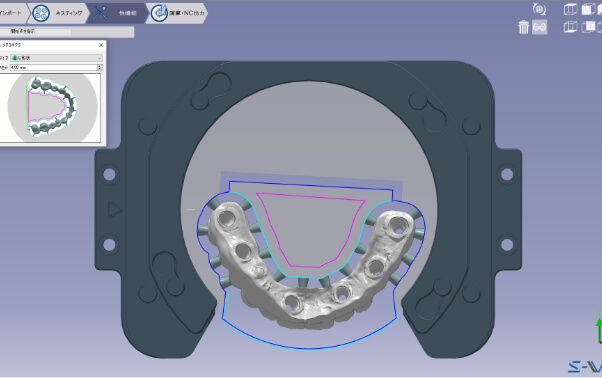Viewport: 602px width, 378px height.
Task: Select the top-row wireframe cube view icon
Action: [x=571, y=9]
